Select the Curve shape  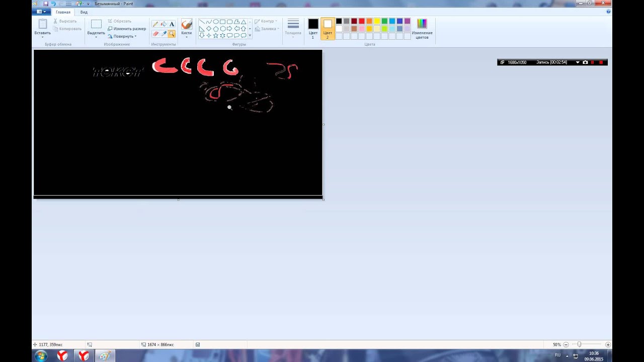point(209,22)
